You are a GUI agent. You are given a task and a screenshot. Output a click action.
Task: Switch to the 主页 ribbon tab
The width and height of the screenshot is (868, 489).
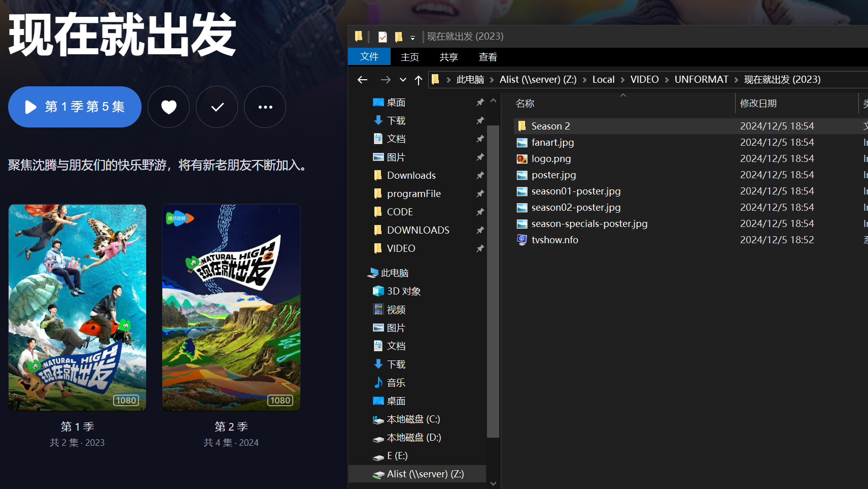(x=410, y=57)
